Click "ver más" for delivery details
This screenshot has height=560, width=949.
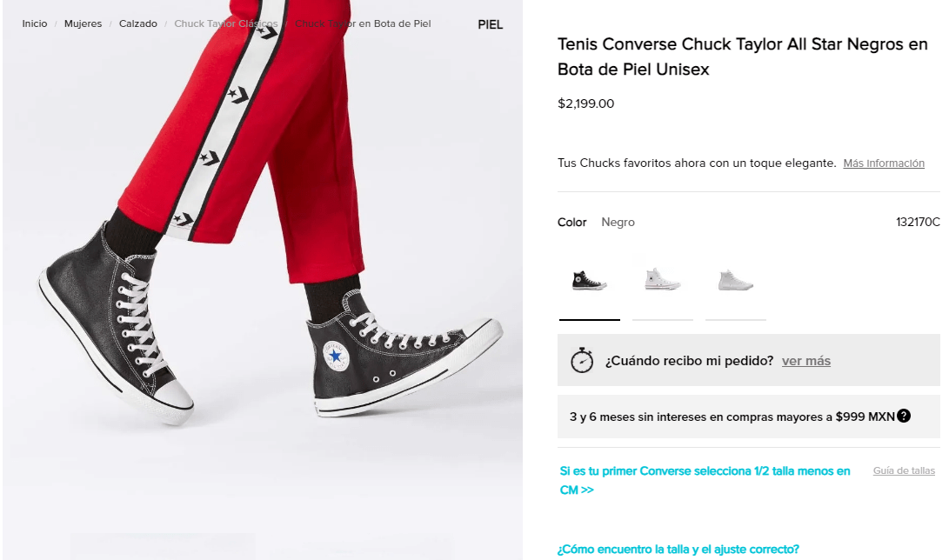(806, 361)
